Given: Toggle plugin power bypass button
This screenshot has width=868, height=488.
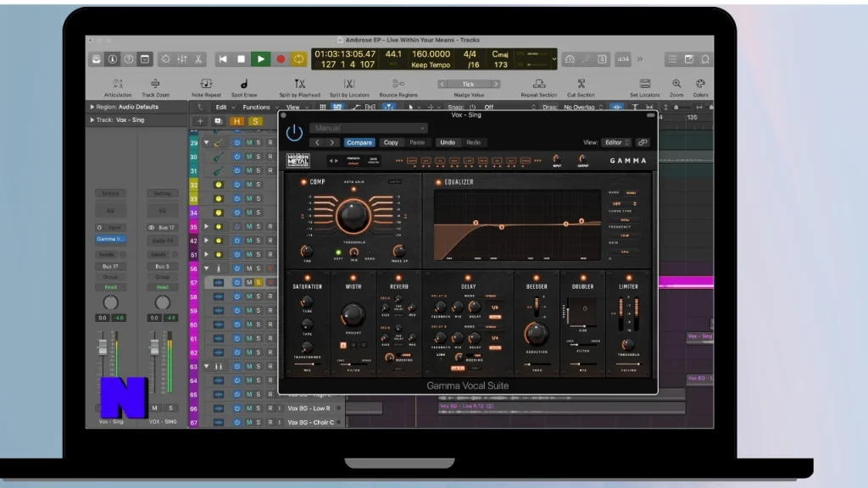Looking at the screenshot, I should click(294, 132).
